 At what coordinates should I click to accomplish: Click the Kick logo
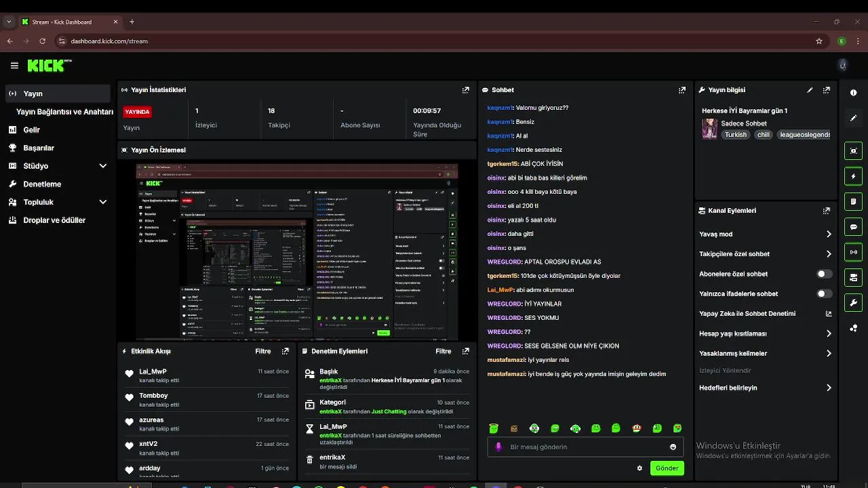tap(49, 66)
